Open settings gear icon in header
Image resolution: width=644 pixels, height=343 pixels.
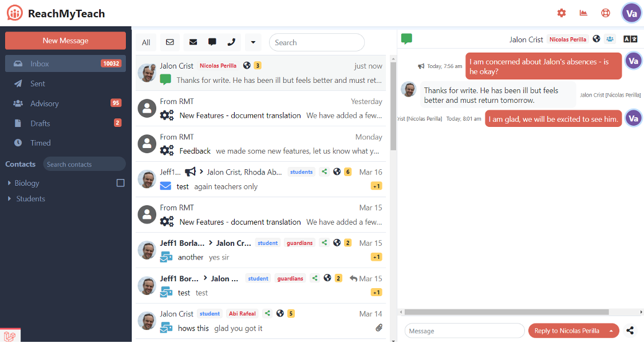[x=562, y=13]
